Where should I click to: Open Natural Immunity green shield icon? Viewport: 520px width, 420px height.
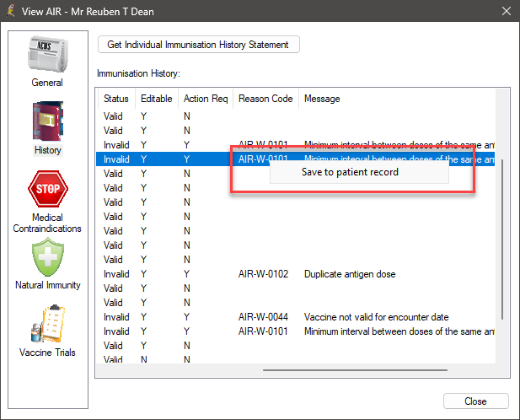point(47,257)
